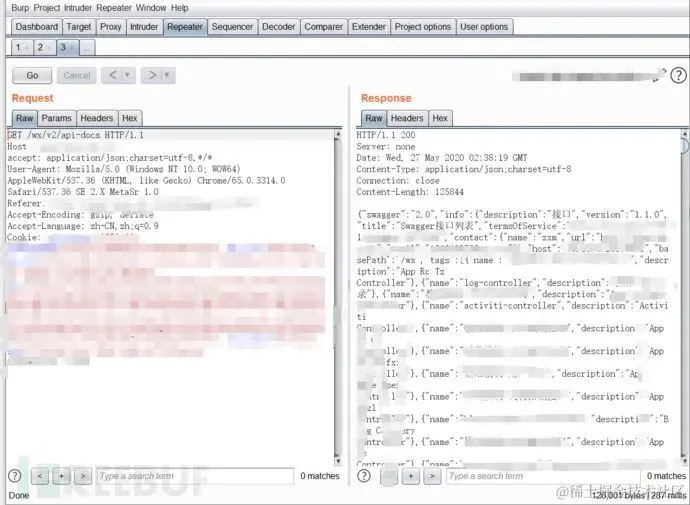This screenshot has height=505, width=690.
Task: Click the Content-Length: 125844 response header
Action: [x=410, y=192]
